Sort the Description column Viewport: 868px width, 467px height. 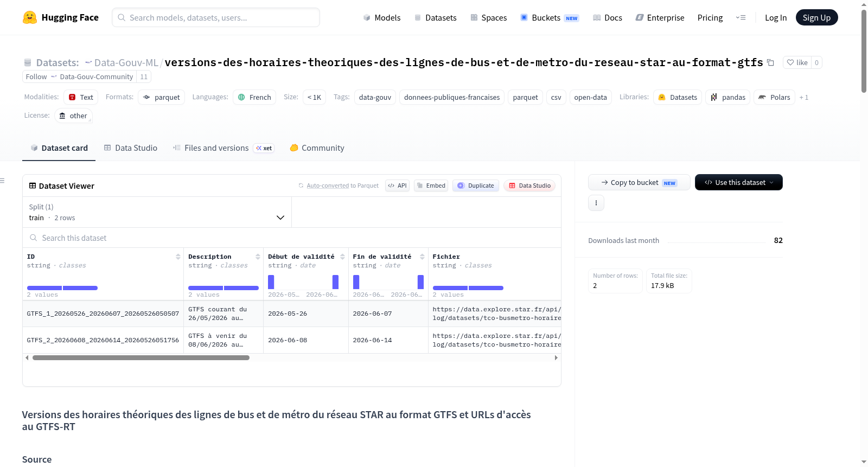258,257
